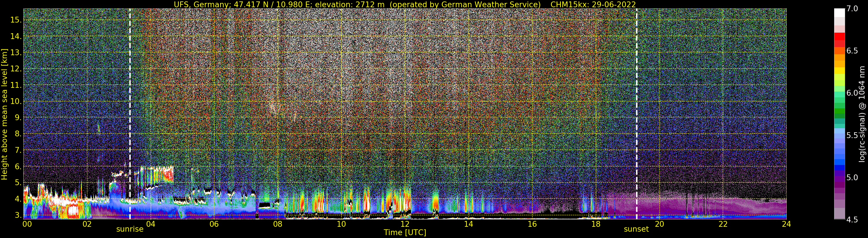Viewport: 868px width, 238px height.
Task: Click the station title text starting 'UFS, Germany'
Action: (357, 4)
